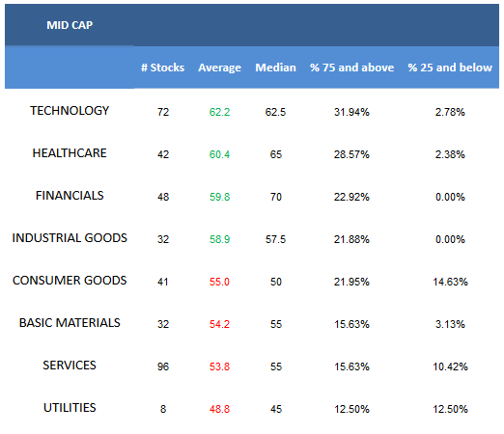Click the BASIC MATERIALS row label
The height and width of the screenshot is (434, 504).
click(x=70, y=323)
